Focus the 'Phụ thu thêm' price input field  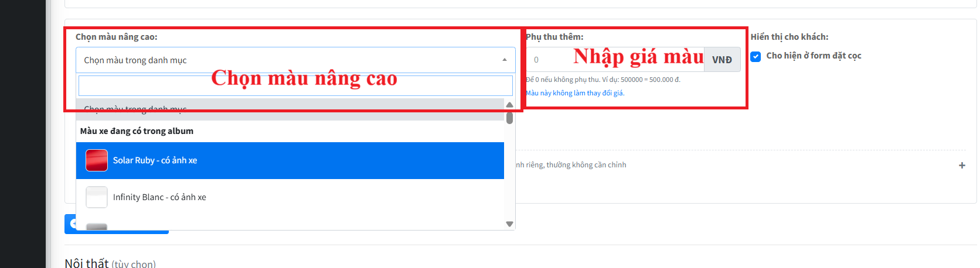click(x=615, y=60)
